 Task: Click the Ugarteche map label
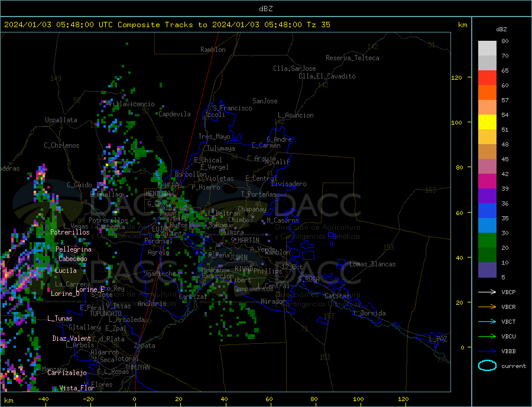[160, 273]
